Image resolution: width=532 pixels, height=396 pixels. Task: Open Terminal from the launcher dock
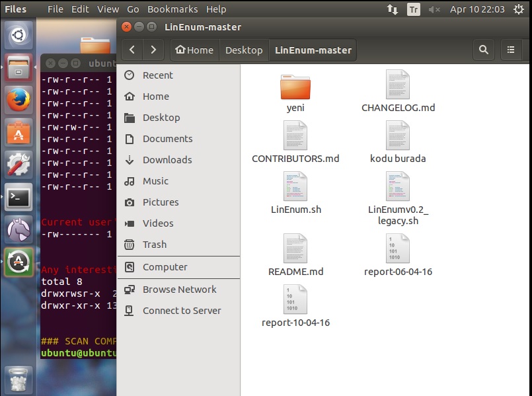pyautogui.click(x=19, y=198)
